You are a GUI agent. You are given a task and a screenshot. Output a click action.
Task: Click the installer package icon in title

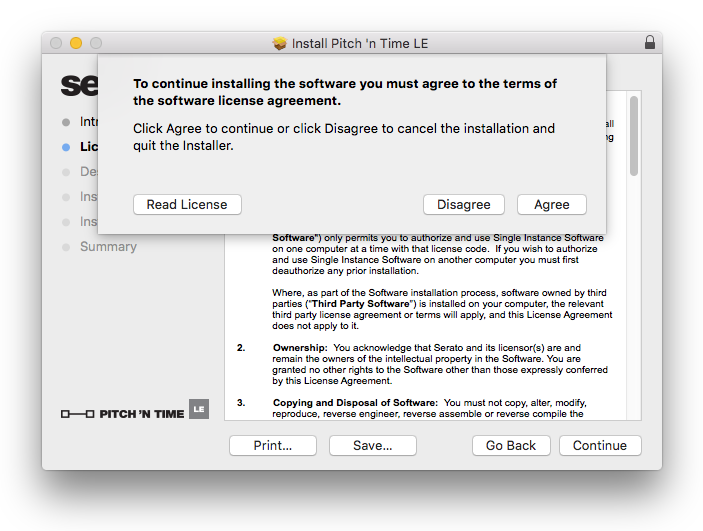point(279,44)
